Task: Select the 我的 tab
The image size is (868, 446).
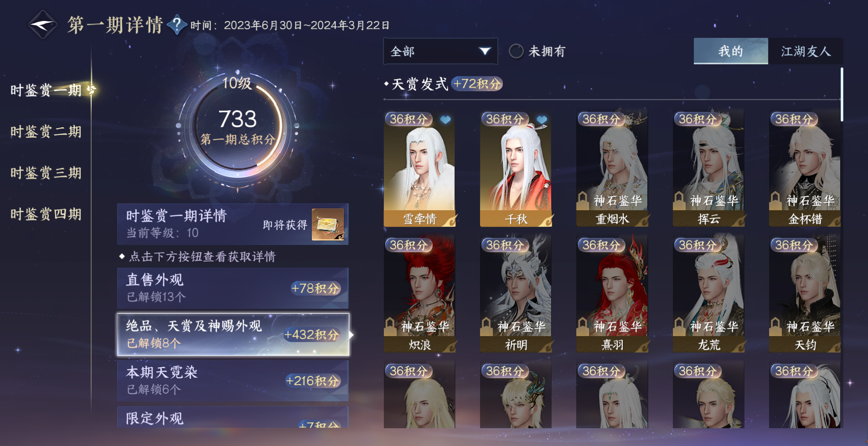Action: 731,51
